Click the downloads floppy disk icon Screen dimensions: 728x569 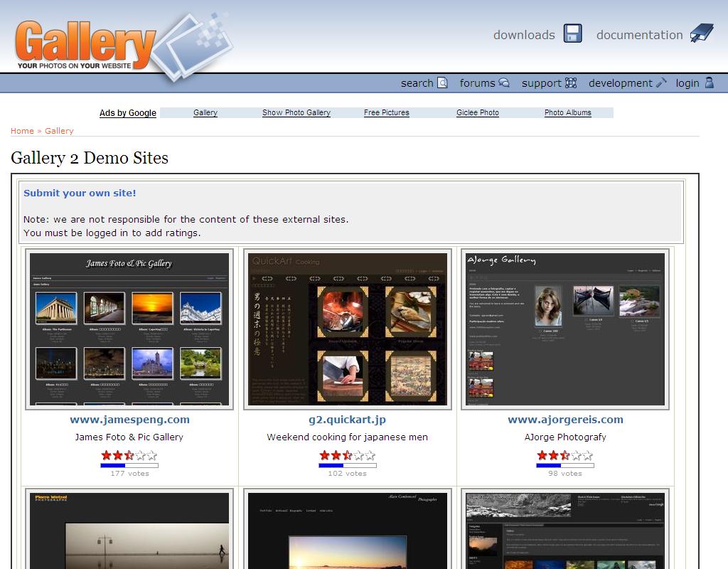tap(573, 33)
